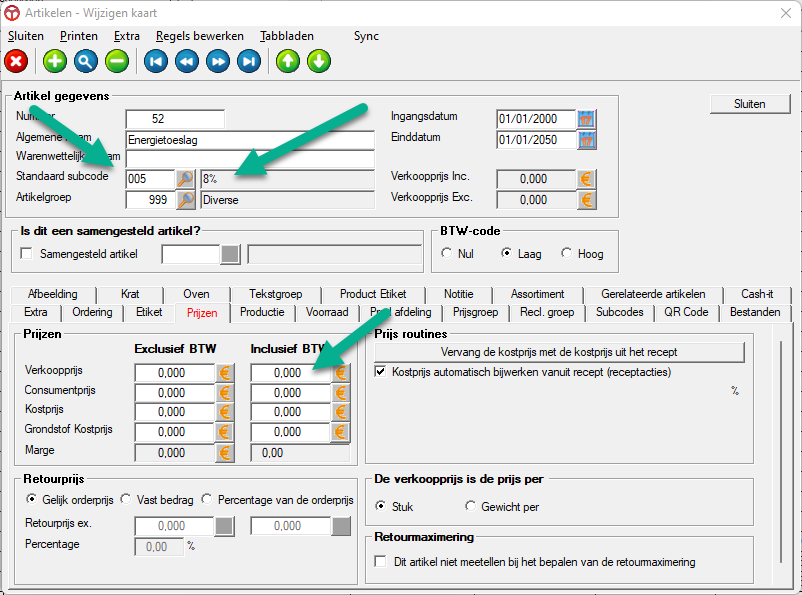Screen dimensions: 802x595
Task: Open the Gerelateerde artikelen tab
Action: click(653, 294)
